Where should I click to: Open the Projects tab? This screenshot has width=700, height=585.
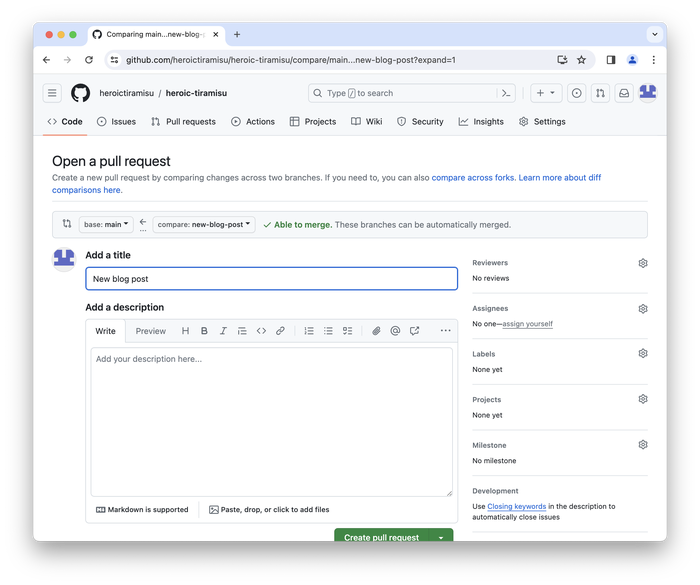pos(313,121)
